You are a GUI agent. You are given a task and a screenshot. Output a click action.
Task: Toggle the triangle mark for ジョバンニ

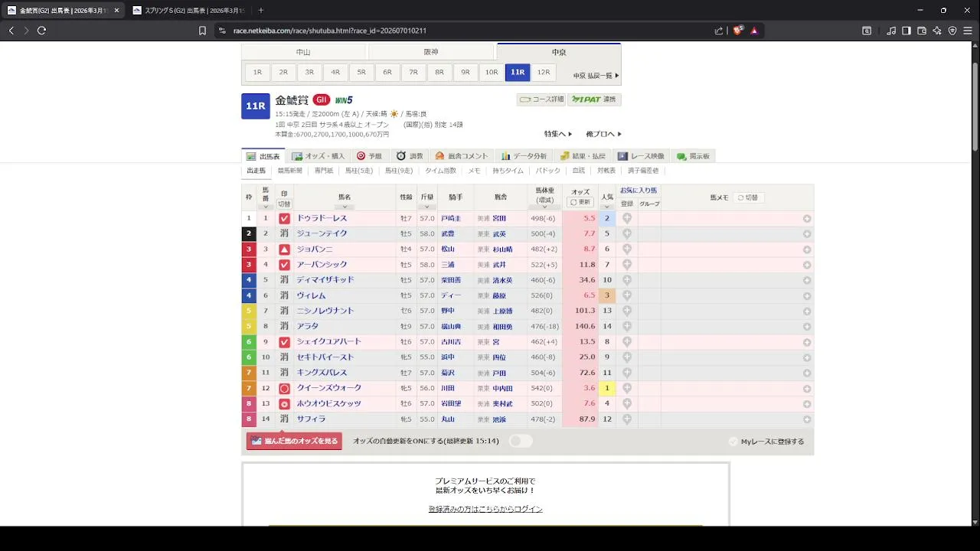click(x=284, y=249)
